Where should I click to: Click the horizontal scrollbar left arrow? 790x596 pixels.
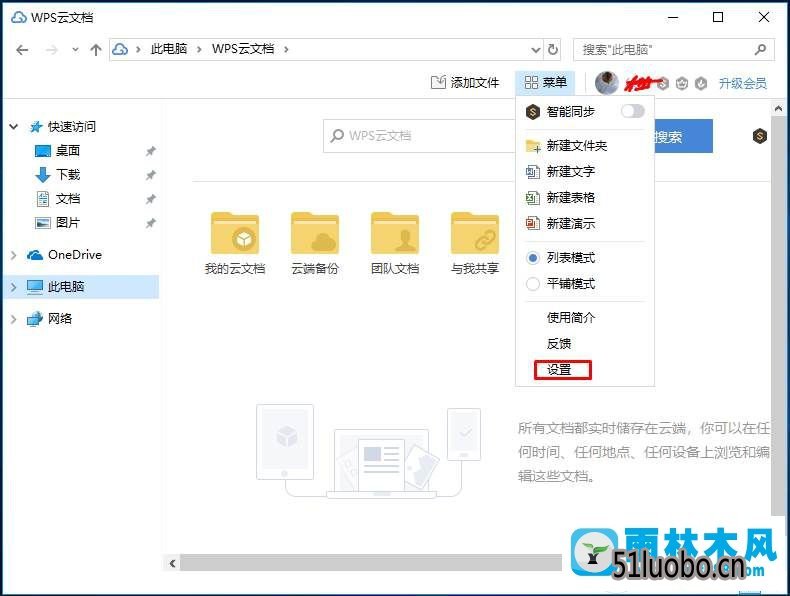tap(172, 563)
